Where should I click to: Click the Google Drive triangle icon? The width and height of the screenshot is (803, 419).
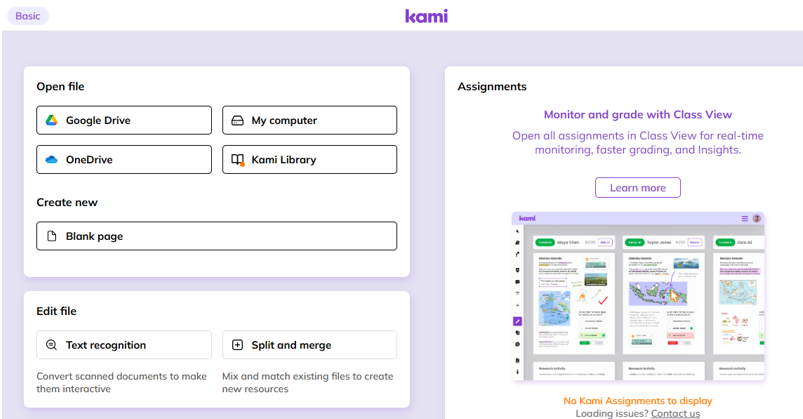pyautogui.click(x=52, y=120)
